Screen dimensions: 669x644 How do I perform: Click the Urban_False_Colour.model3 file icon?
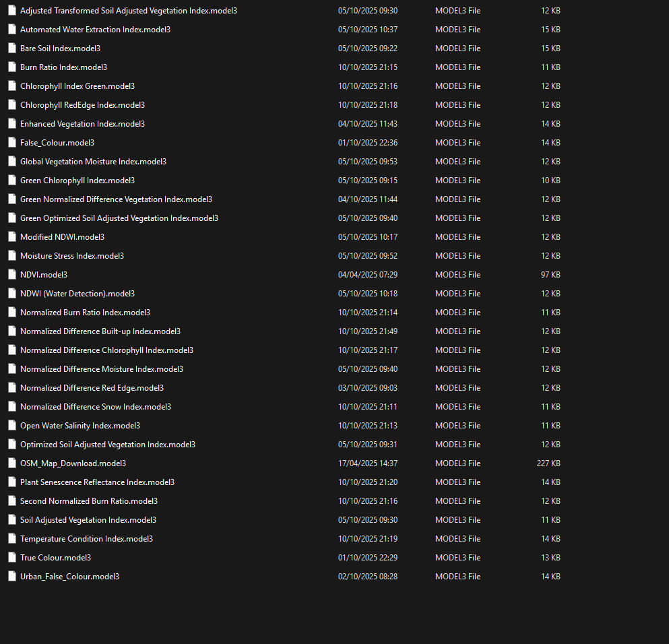click(11, 576)
